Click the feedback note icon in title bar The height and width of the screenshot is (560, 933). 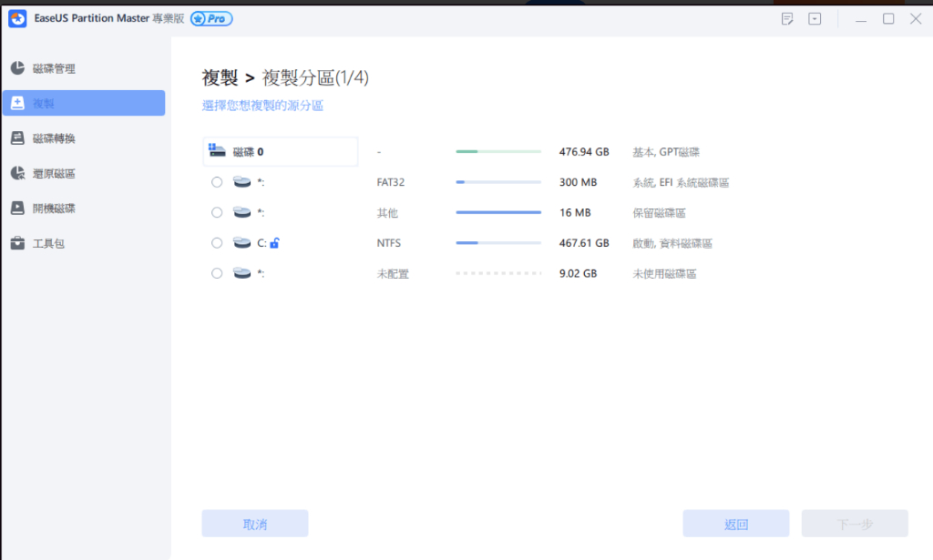787,19
